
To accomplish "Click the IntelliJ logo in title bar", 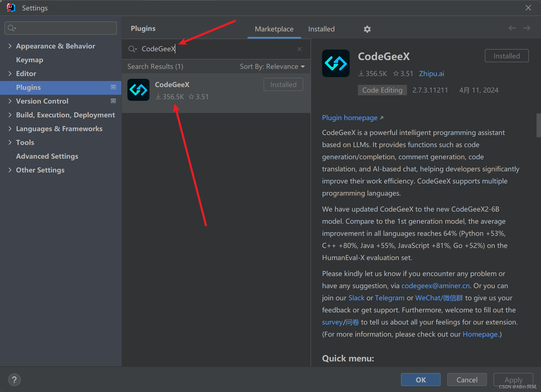I will [x=11, y=8].
